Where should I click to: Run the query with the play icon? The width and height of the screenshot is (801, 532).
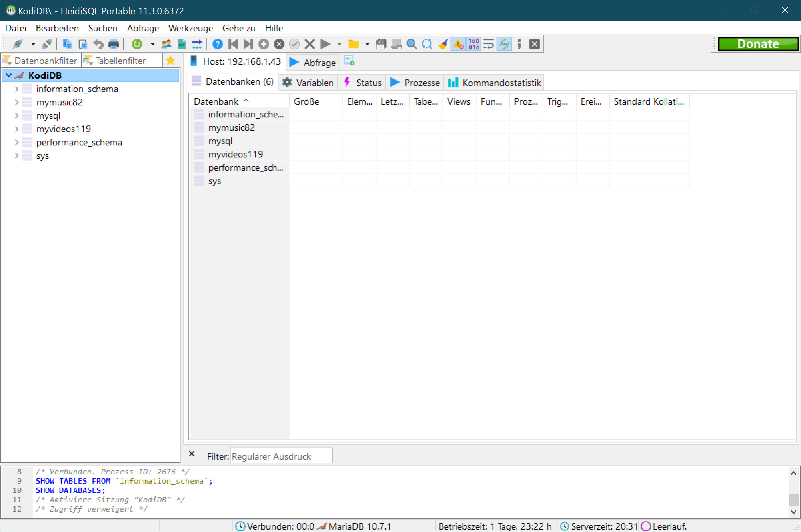(x=325, y=44)
